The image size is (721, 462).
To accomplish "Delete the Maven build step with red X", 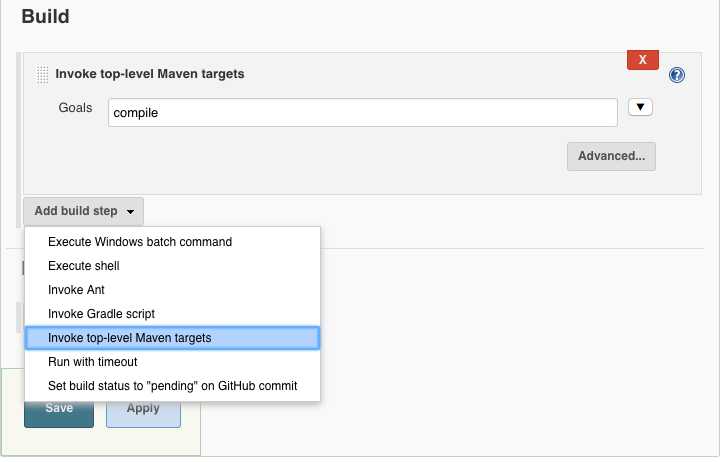I will (x=642, y=60).
